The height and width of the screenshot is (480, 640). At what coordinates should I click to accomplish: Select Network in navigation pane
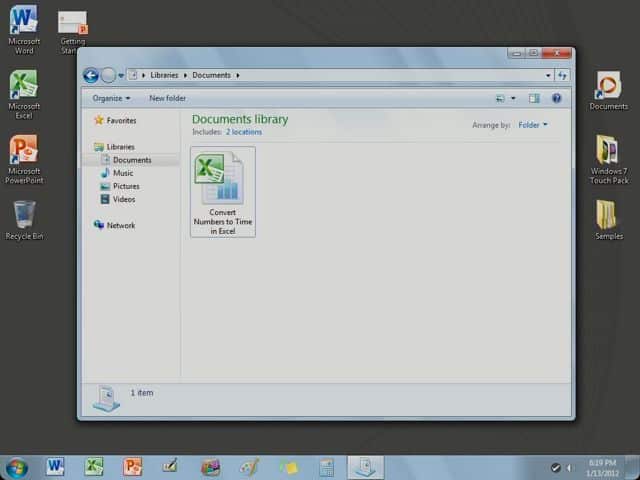point(115,225)
